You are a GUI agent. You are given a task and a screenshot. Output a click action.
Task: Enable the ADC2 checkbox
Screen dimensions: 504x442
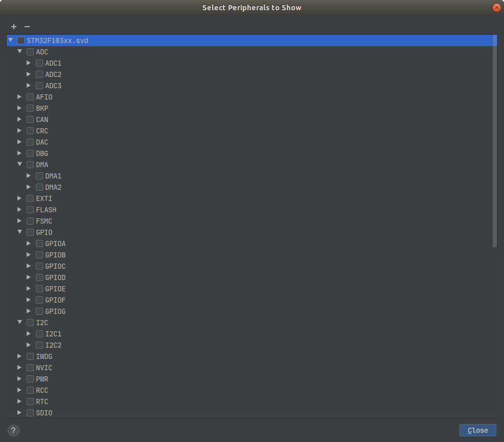(39, 74)
